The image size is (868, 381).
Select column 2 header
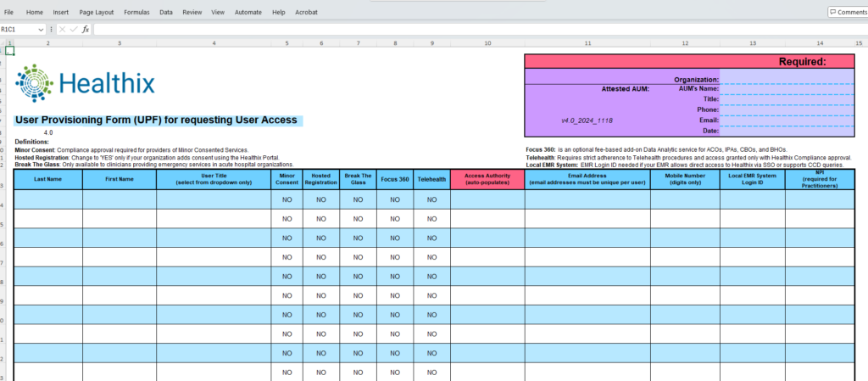[x=48, y=42]
